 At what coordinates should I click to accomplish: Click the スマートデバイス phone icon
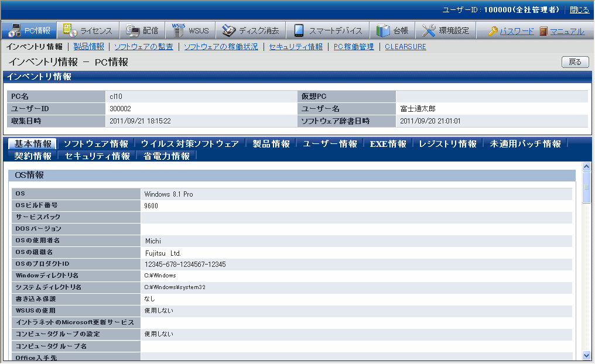(299, 30)
